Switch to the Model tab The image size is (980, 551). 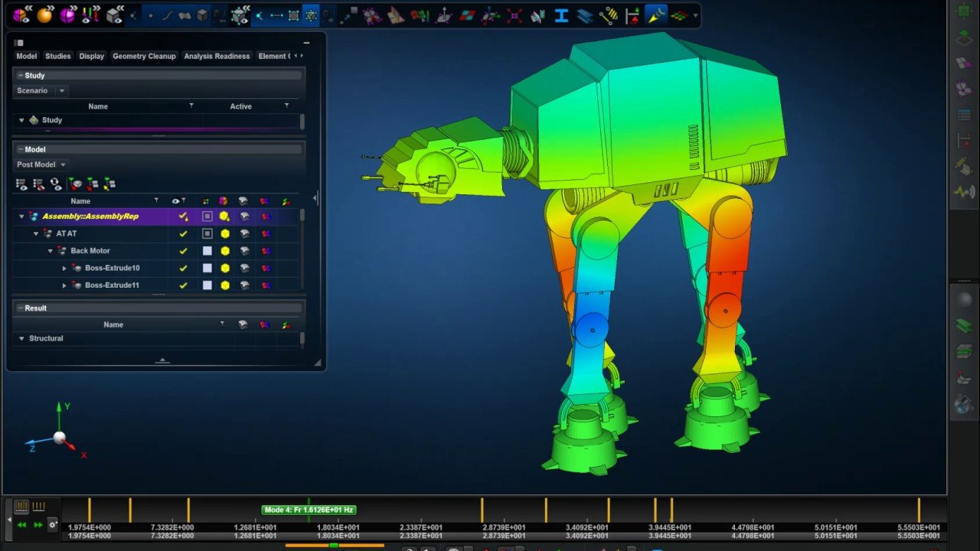27,56
